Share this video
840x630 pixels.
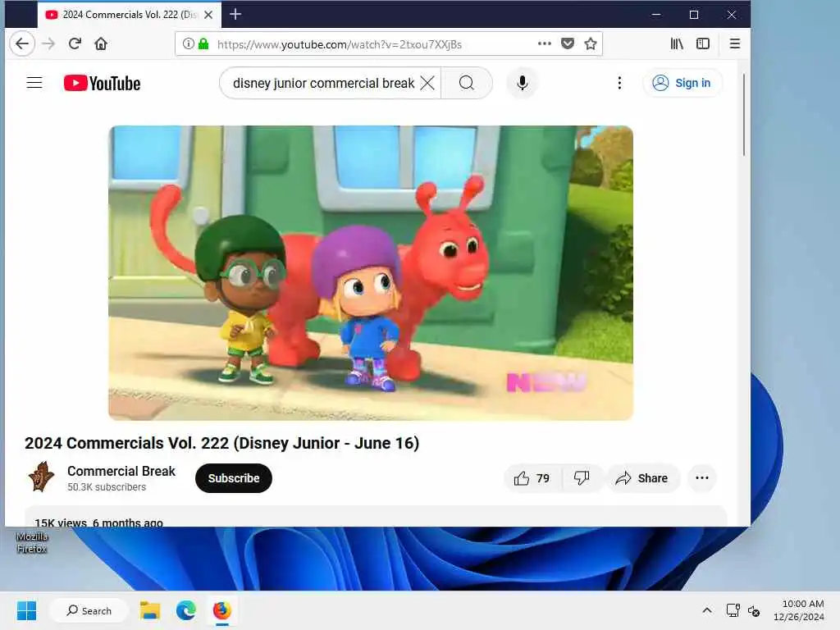click(x=641, y=478)
